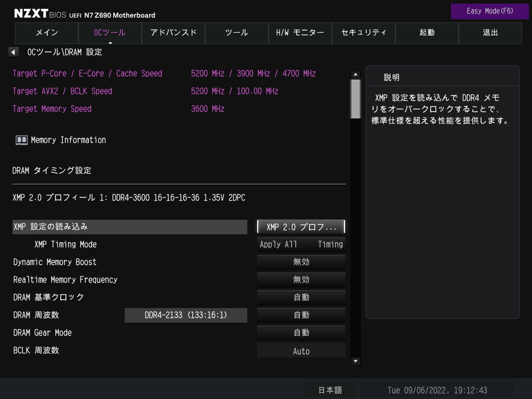Click the 説明 panel header
The width and height of the screenshot is (532, 399).
point(392,77)
